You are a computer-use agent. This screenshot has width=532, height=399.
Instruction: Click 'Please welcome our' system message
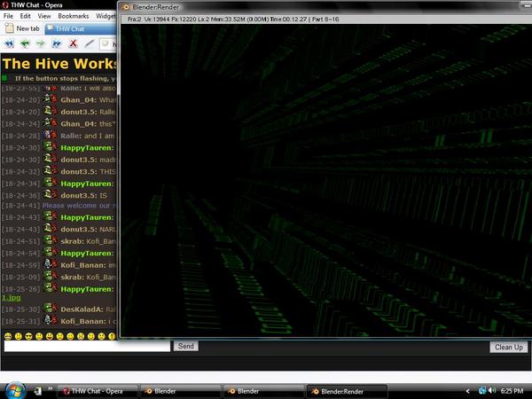(79, 206)
